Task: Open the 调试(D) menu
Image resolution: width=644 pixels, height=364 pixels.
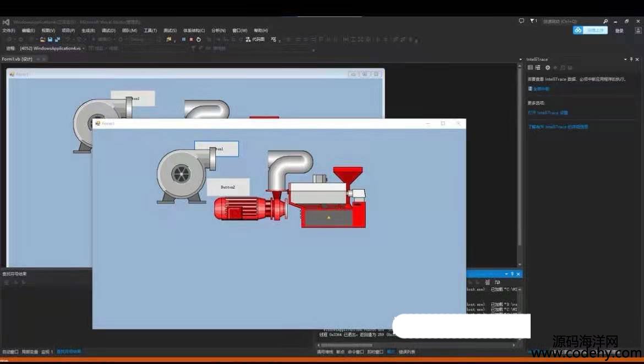Action: click(108, 31)
